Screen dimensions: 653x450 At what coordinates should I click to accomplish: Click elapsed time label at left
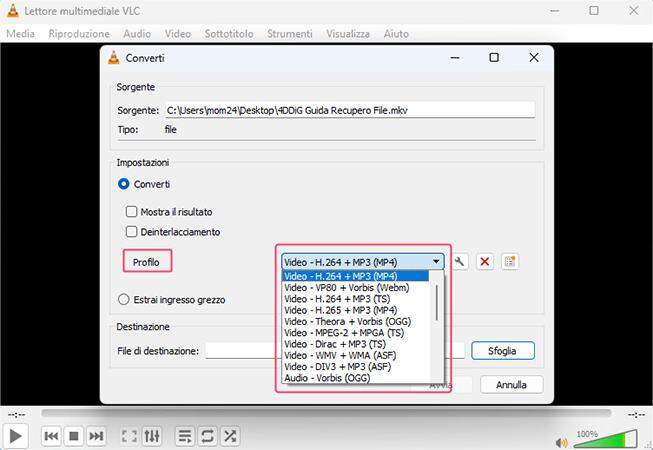pos(17,415)
